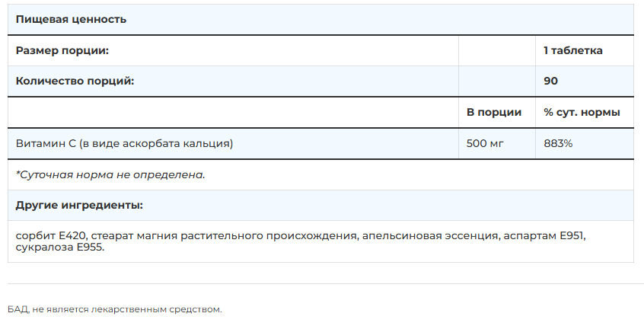This screenshot has height=326, width=644.
Task: Click the "сорбит E420" ingredient text
Action: [48, 236]
